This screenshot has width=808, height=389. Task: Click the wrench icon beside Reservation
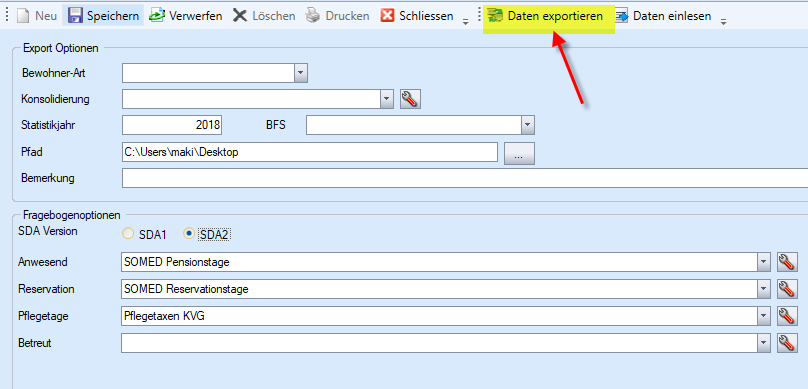coord(787,289)
